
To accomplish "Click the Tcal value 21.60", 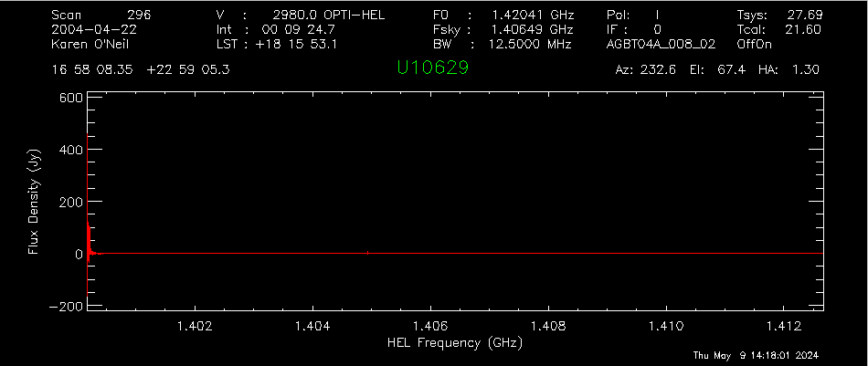I will (803, 29).
